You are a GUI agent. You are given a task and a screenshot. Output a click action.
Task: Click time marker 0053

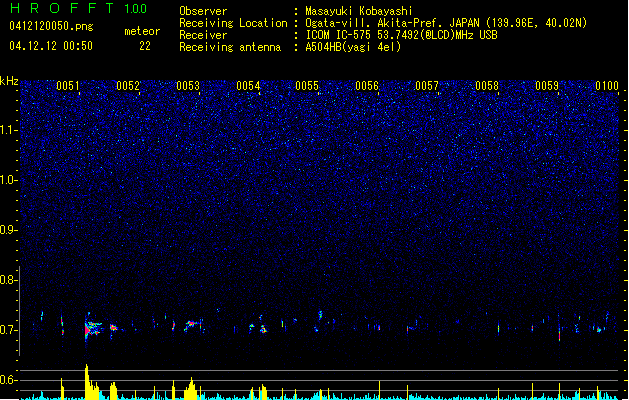[188, 86]
